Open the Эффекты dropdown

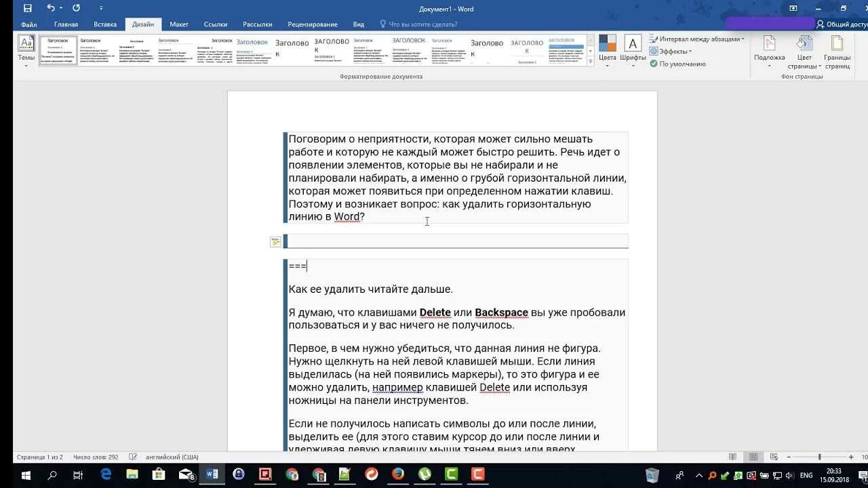(x=671, y=52)
